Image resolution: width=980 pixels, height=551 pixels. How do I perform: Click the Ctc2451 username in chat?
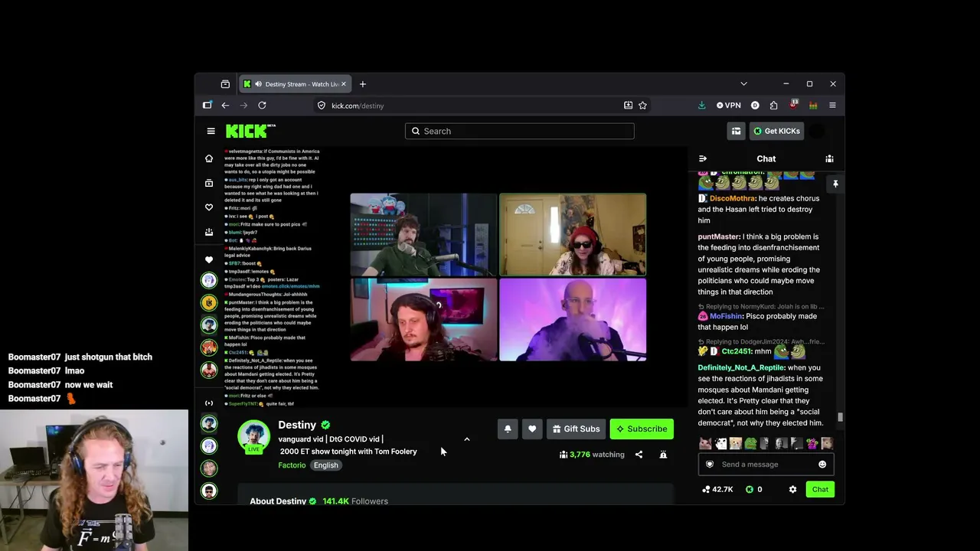pyautogui.click(x=736, y=351)
